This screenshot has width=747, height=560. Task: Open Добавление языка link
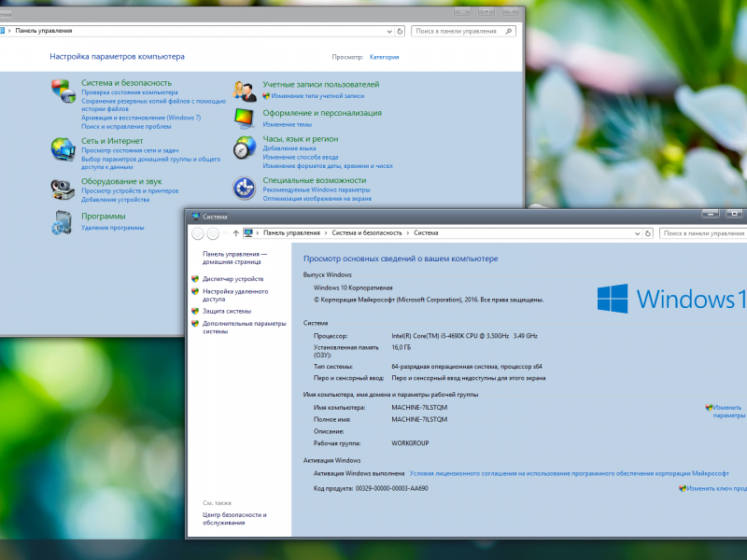[289, 148]
